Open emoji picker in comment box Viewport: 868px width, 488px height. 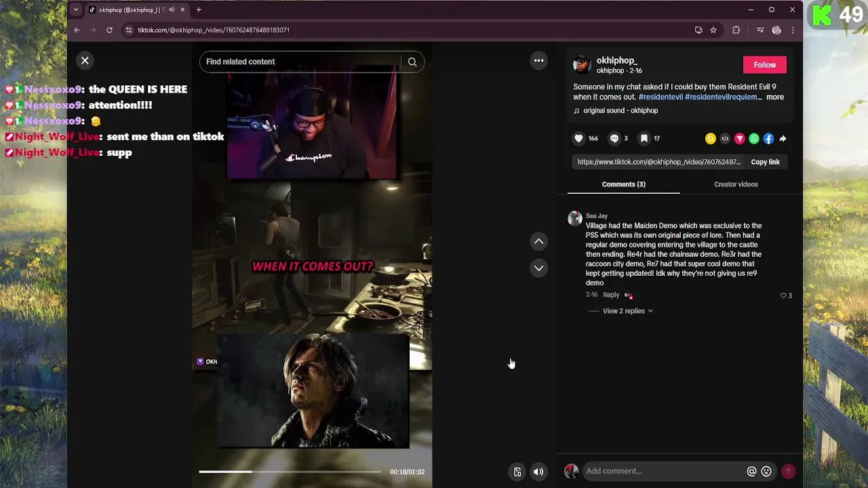pos(766,471)
